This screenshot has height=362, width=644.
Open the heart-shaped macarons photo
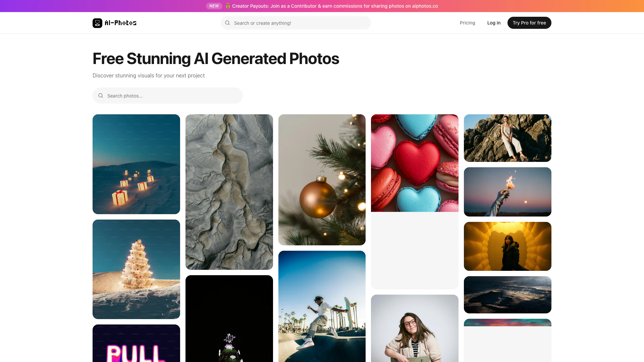tap(415, 163)
